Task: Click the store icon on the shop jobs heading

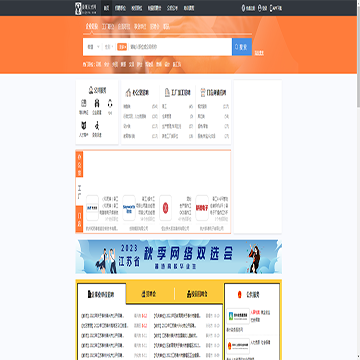Action: tap(203, 93)
